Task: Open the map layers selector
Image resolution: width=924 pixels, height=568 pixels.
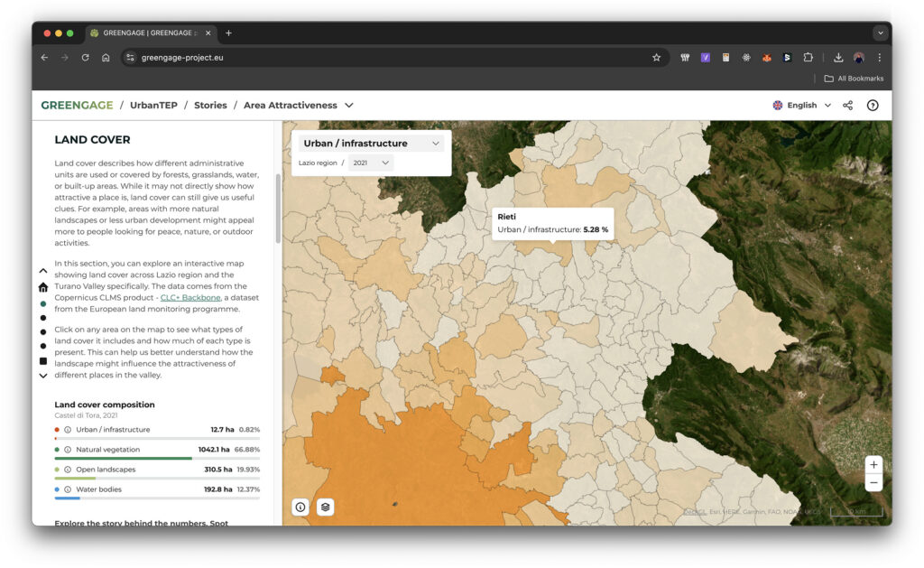Action: (324, 507)
